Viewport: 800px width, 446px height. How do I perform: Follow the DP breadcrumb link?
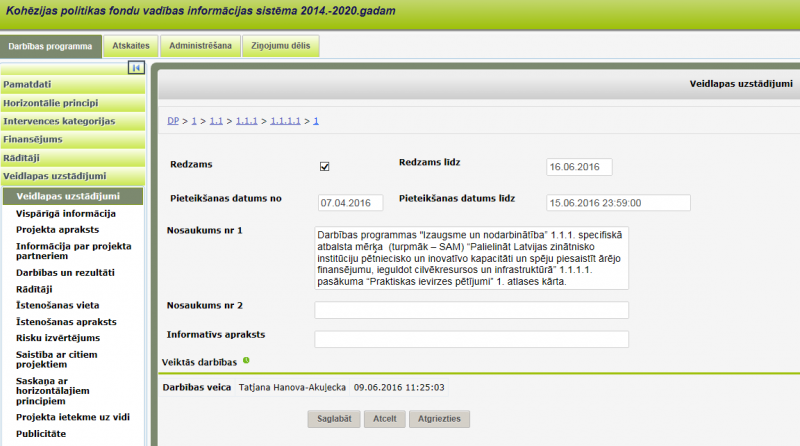[x=173, y=121]
